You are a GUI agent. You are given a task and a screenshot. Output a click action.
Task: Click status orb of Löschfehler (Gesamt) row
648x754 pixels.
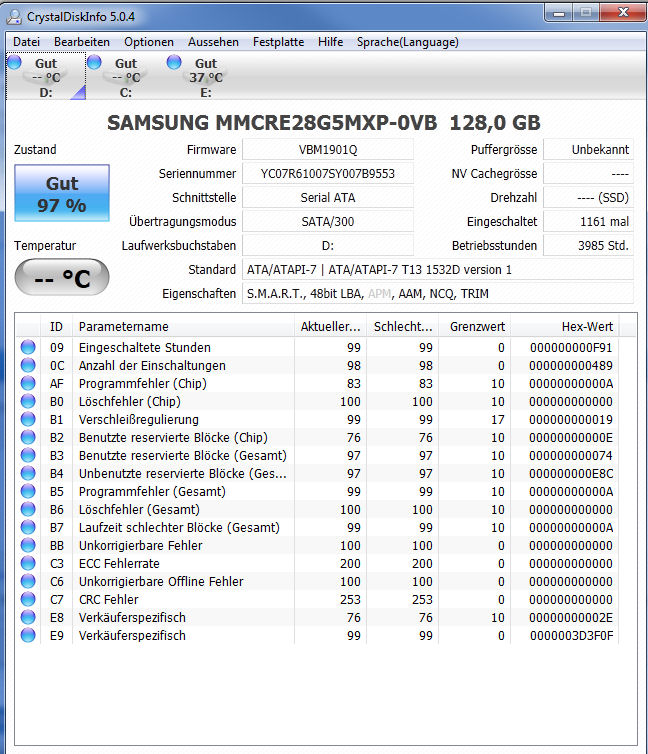(28, 509)
